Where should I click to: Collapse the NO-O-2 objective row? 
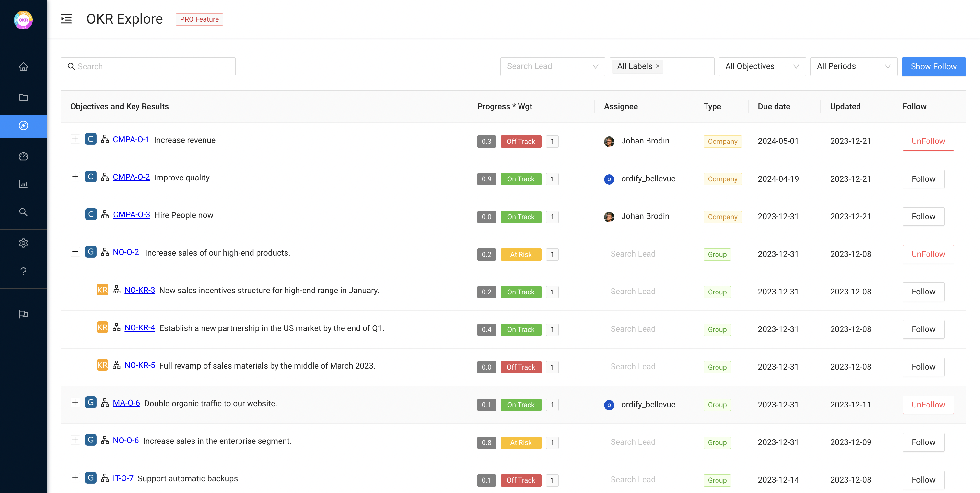75,252
